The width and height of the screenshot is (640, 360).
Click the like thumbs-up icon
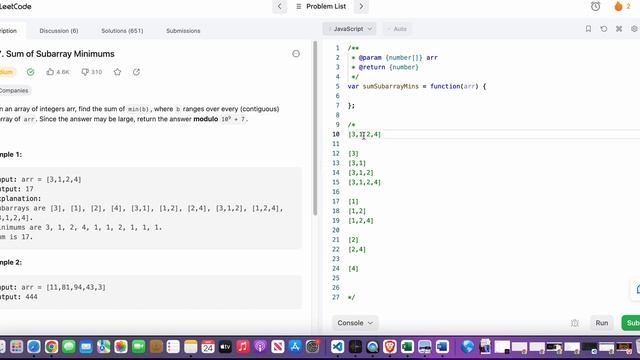[x=50, y=72]
